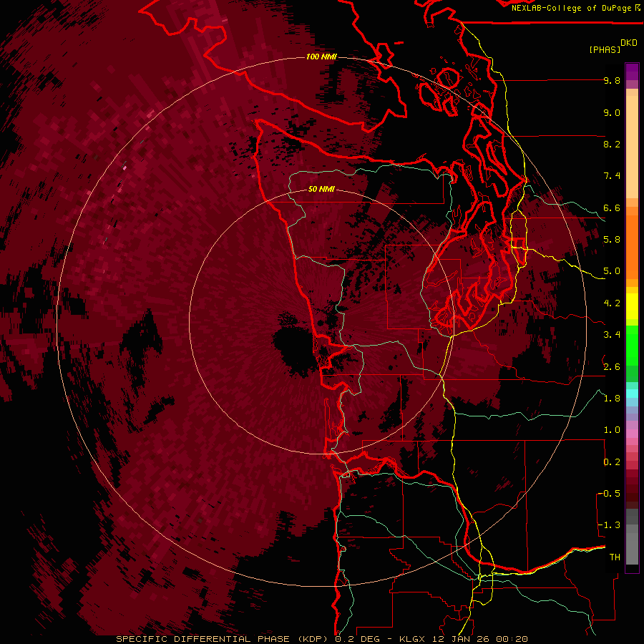Image resolution: width=644 pixels, height=644 pixels.
Task: Click the -0.5 value on color scale
Action: [x=609, y=494]
